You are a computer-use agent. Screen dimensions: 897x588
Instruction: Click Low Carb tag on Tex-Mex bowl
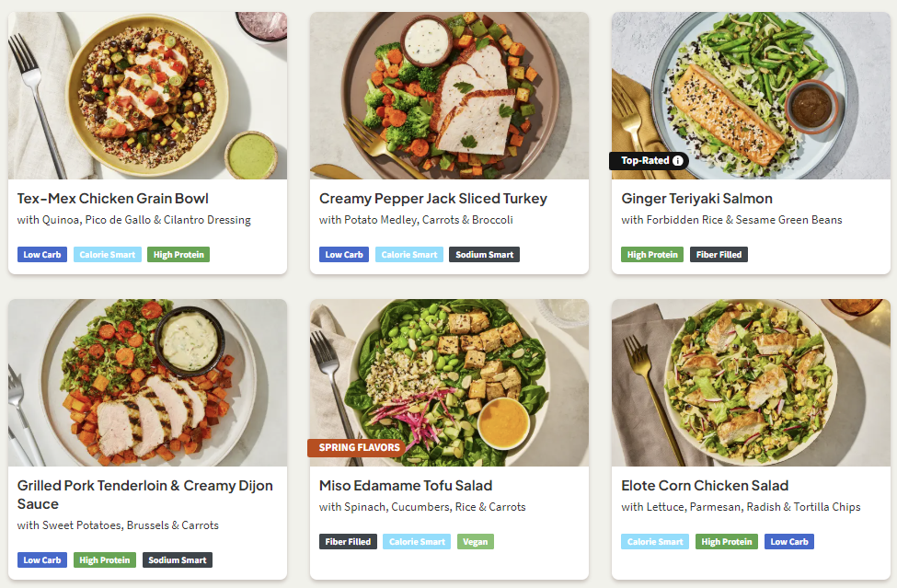pos(42,255)
